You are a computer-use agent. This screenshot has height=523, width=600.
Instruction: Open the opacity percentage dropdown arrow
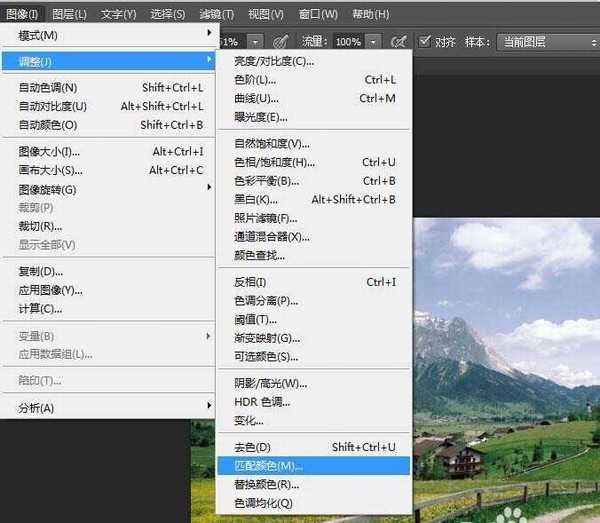pos(256,42)
